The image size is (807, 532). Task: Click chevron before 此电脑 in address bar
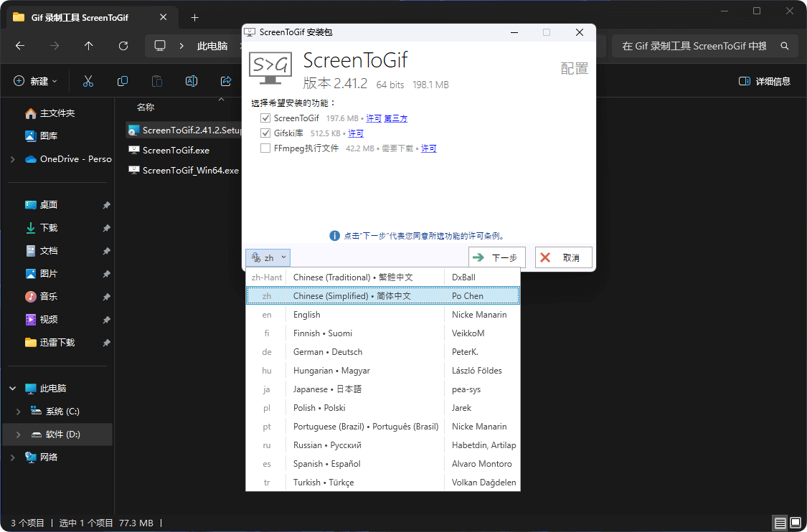coord(181,46)
